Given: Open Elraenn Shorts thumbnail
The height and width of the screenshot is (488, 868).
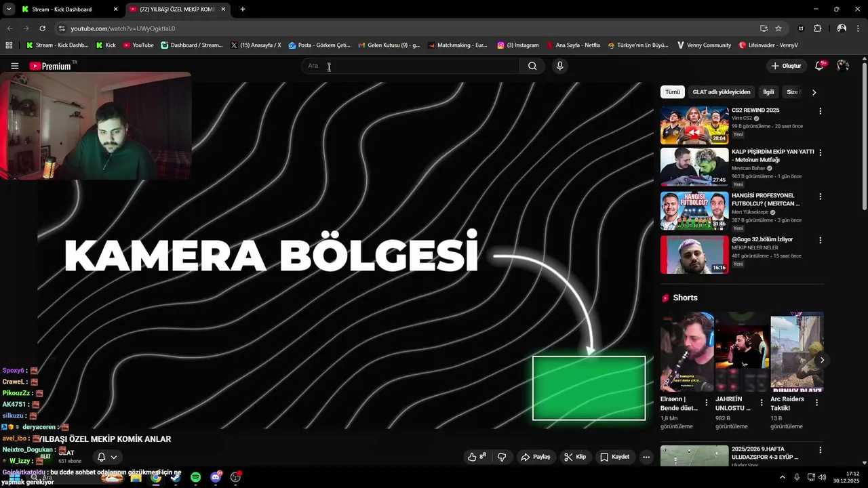Looking at the screenshot, I should pos(687,351).
